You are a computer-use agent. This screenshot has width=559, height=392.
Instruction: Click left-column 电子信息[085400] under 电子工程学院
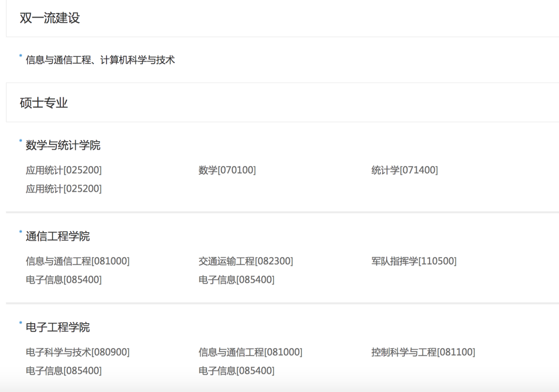pyautogui.click(x=64, y=371)
